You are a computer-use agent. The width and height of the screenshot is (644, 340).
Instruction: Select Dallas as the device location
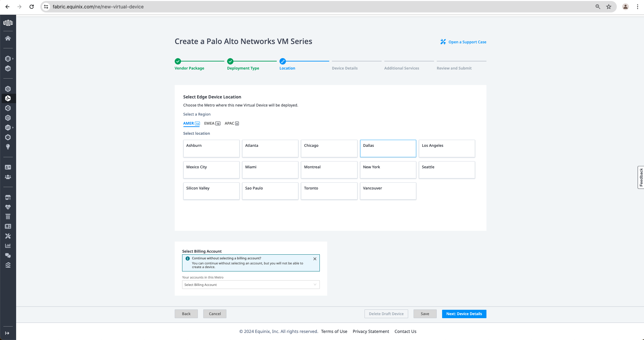[x=388, y=148]
